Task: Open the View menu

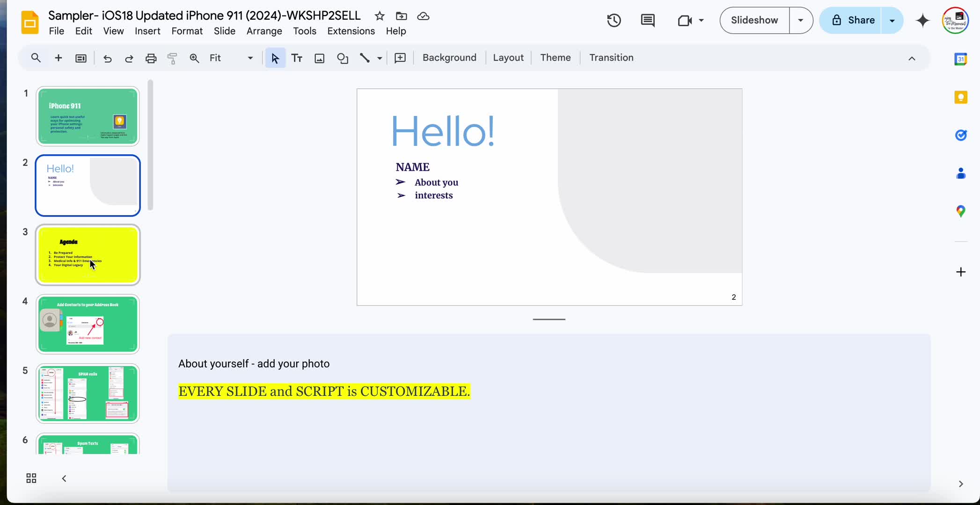Action: click(113, 31)
